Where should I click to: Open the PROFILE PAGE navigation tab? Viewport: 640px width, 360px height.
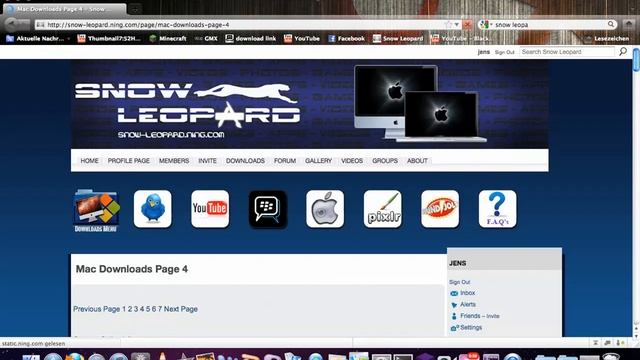pos(129,161)
